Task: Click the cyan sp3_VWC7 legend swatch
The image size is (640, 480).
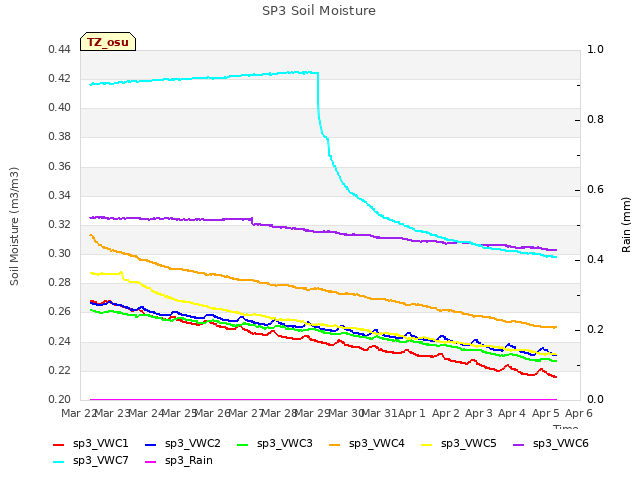Action: pos(59,462)
